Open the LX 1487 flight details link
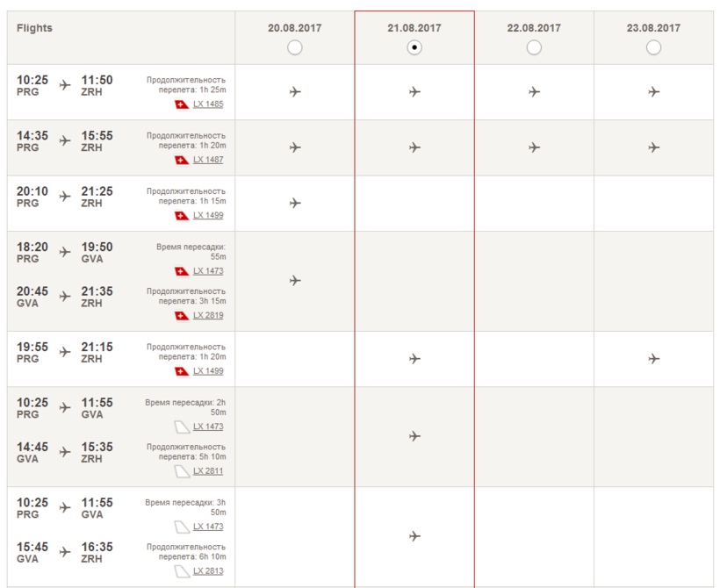720x588 pixels. (208, 160)
